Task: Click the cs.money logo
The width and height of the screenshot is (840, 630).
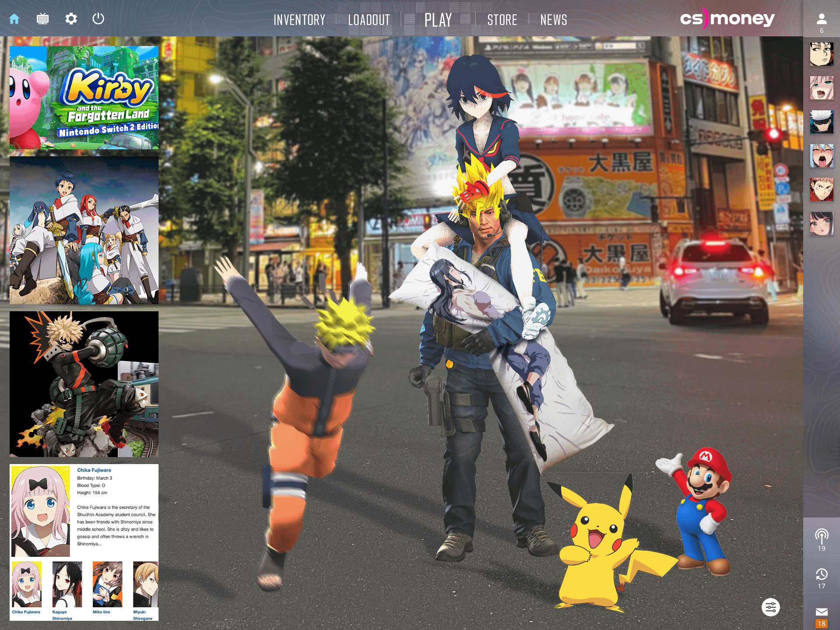Action: pyautogui.click(x=727, y=18)
